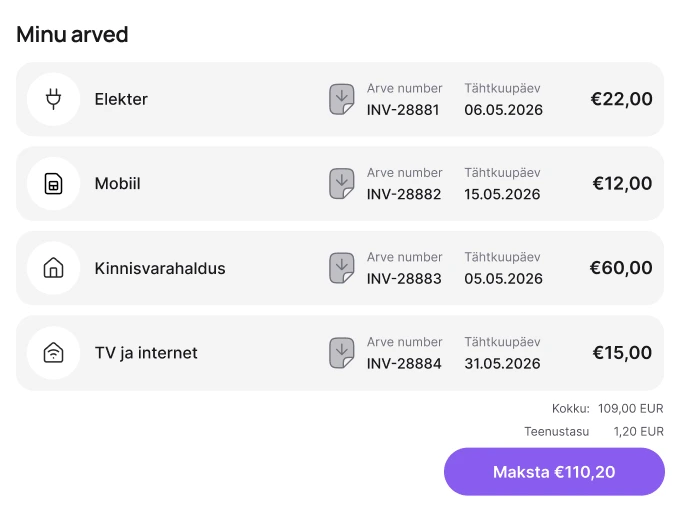Click the €22,00 Elekter amount
Viewport: 680px width, 511px height.
coord(621,99)
